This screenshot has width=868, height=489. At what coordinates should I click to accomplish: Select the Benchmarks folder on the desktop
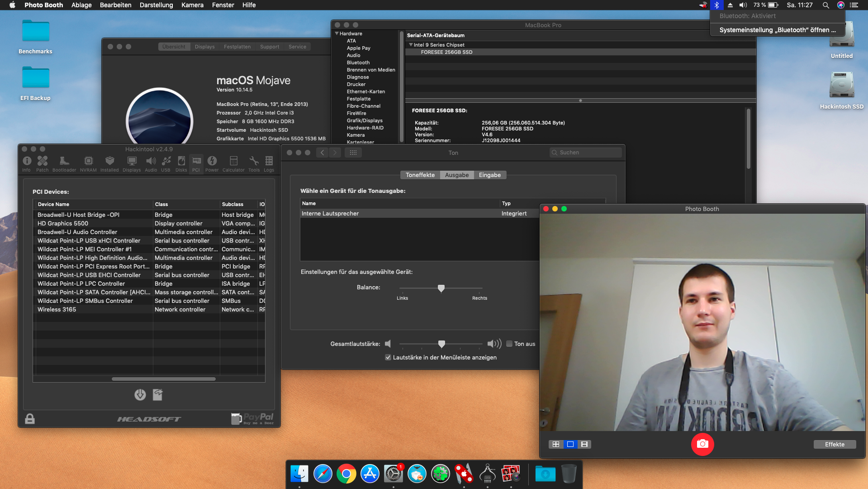coord(35,37)
